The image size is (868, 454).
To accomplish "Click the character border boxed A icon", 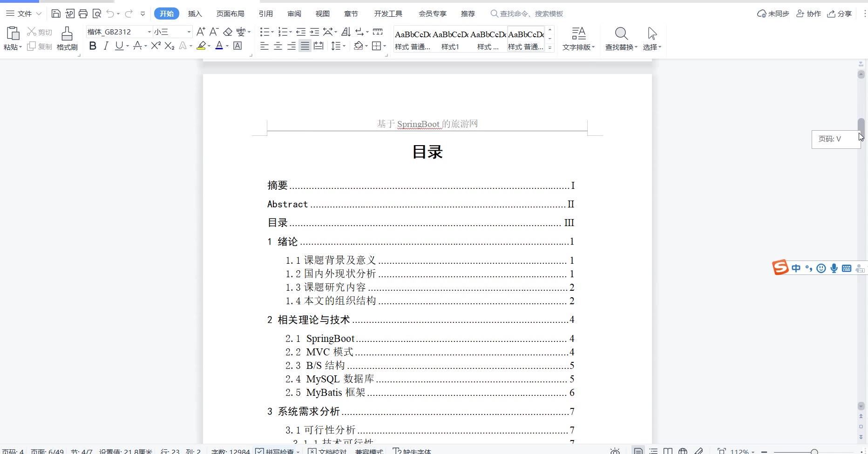I will coord(237,46).
